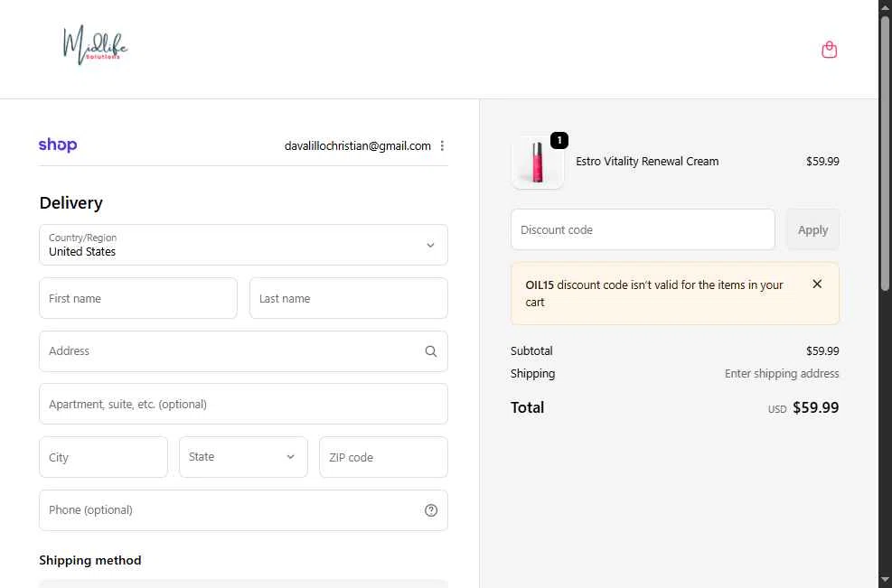The height and width of the screenshot is (588, 892).
Task: Expand the State dropdown
Action: tap(243, 457)
